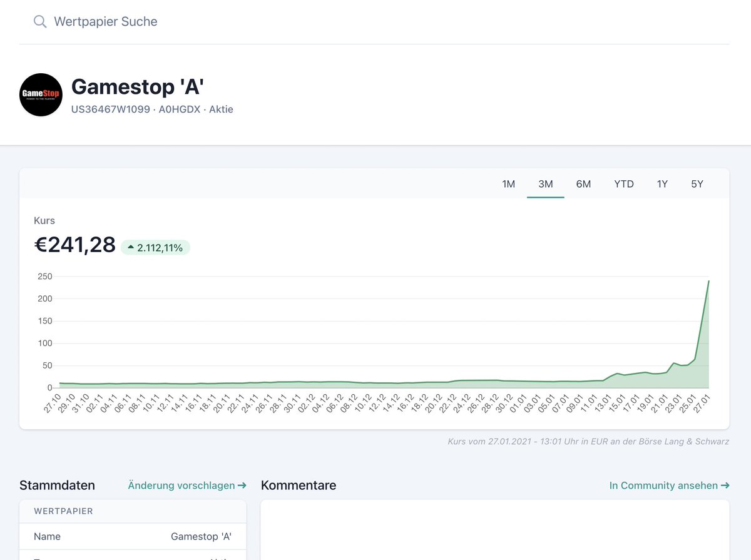This screenshot has width=751, height=560.
Task: Open the Änderung vorschlagen link
Action: click(x=187, y=486)
